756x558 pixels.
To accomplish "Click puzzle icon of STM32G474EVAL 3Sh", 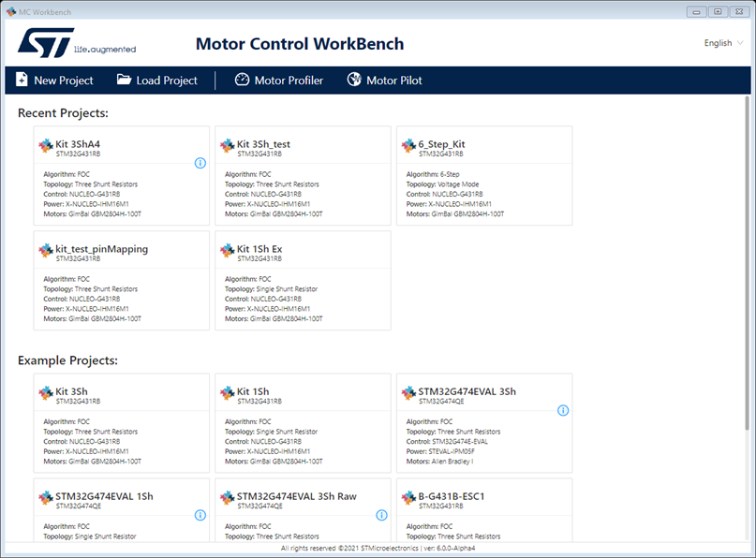I will [408, 392].
